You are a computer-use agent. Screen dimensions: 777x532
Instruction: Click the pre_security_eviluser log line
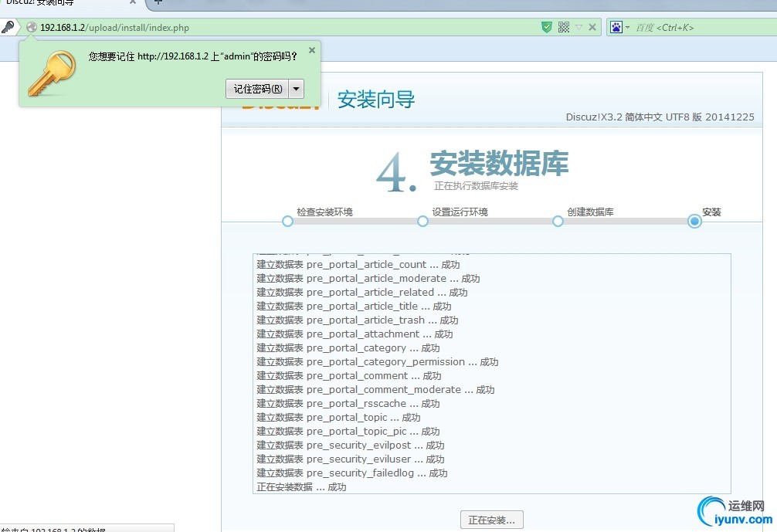351,459
